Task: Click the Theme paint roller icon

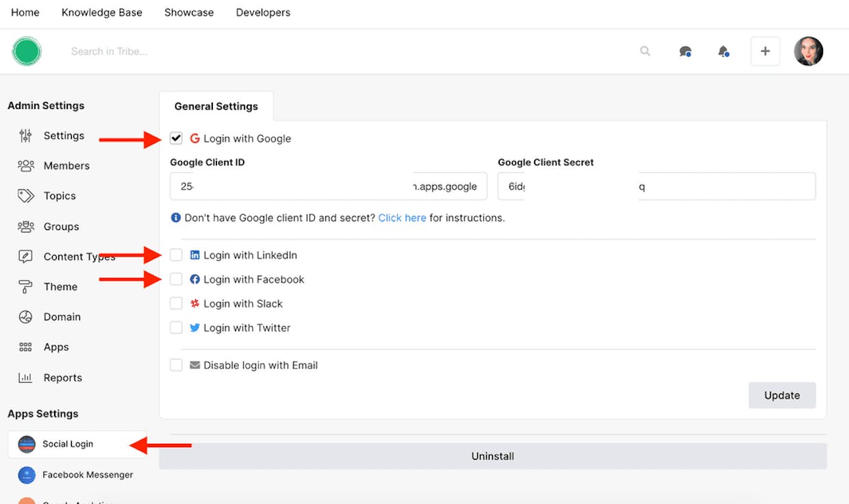Action: (25, 287)
